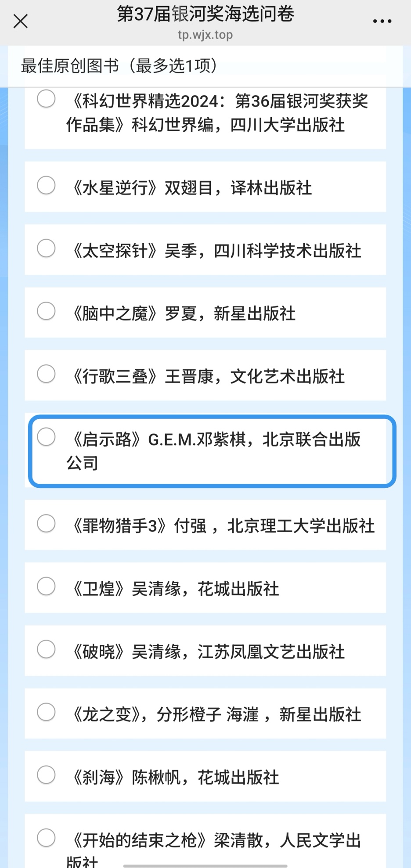Click the 《龙之变》 option label text
This screenshot has width=411, height=868.
[x=216, y=715]
